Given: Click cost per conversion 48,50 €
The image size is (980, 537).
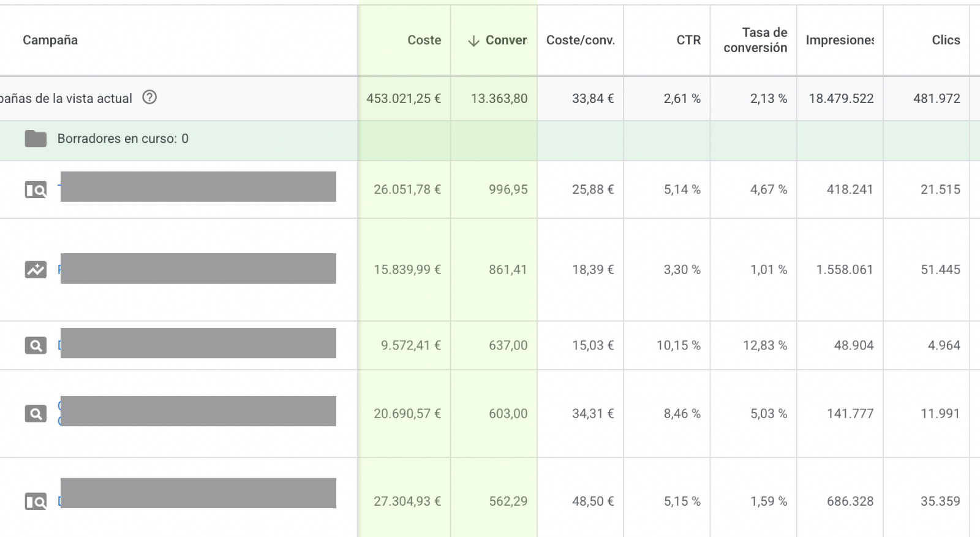Looking at the screenshot, I should tap(593, 501).
